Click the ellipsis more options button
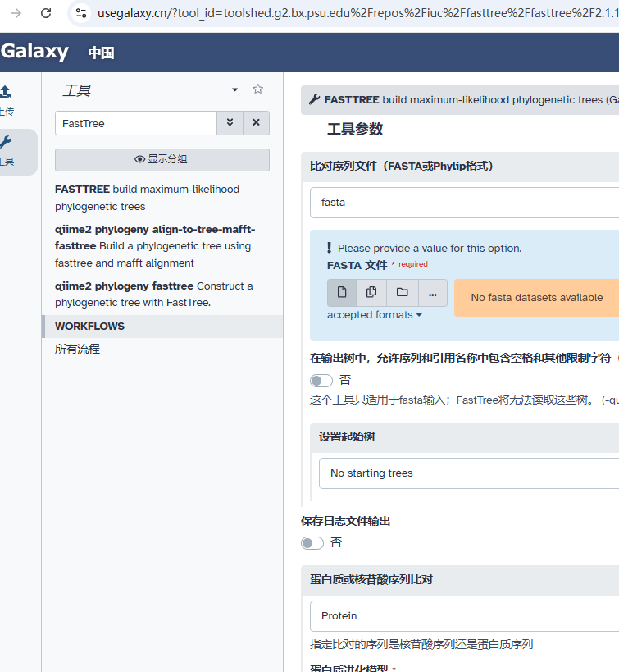Image resolution: width=619 pixels, height=672 pixels. pos(433,293)
